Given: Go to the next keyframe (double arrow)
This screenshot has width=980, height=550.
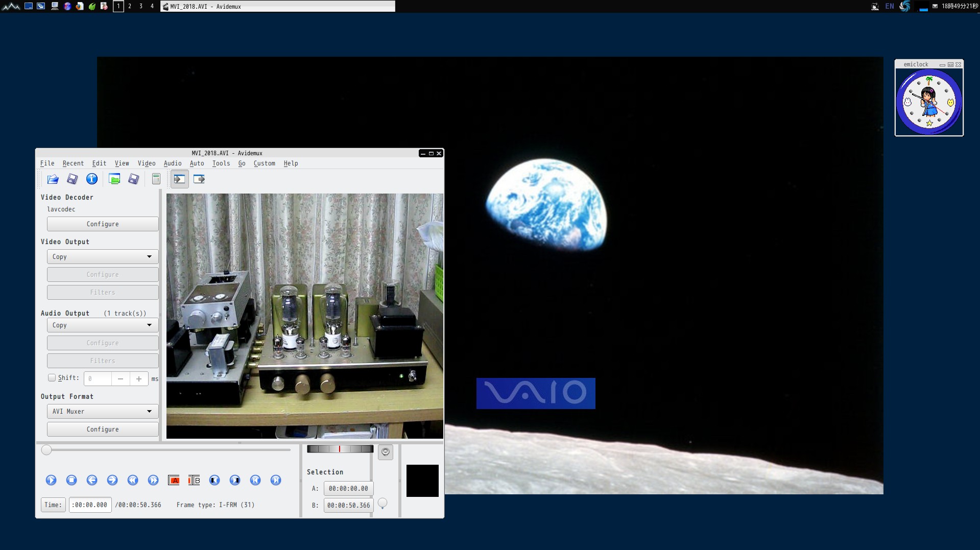Looking at the screenshot, I should point(153,480).
